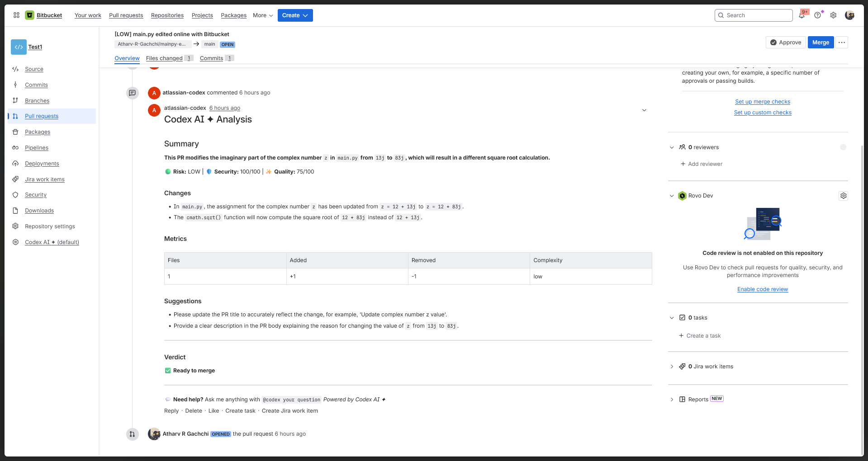This screenshot has width=868, height=461.
Task: Click Create Jira work item under the comment
Action: click(x=290, y=411)
